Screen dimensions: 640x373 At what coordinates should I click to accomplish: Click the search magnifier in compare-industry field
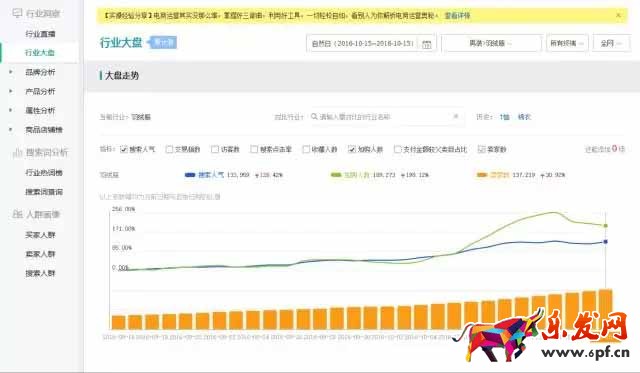(x=314, y=117)
